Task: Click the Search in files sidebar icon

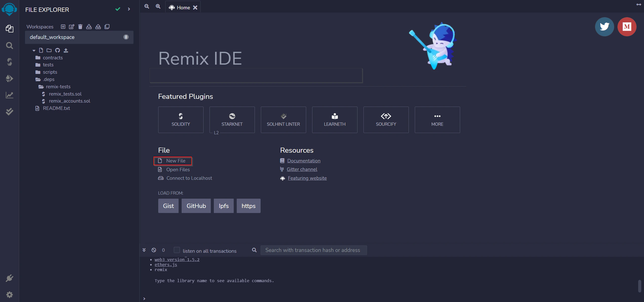Action: [x=9, y=46]
